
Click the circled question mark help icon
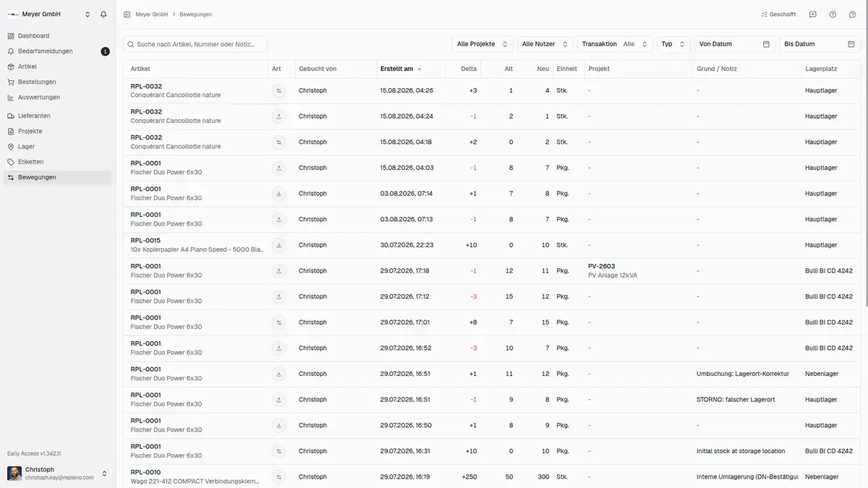pyautogui.click(x=833, y=14)
